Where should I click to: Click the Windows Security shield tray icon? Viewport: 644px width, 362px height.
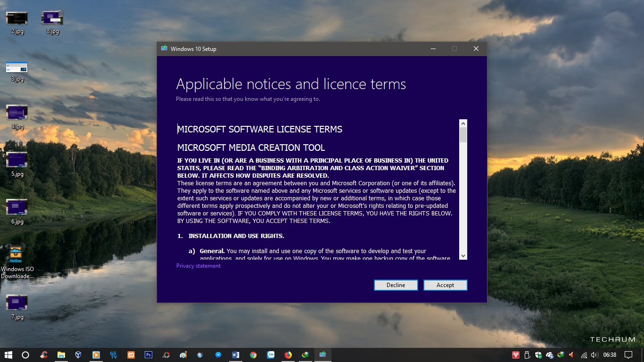click(538, 355)
